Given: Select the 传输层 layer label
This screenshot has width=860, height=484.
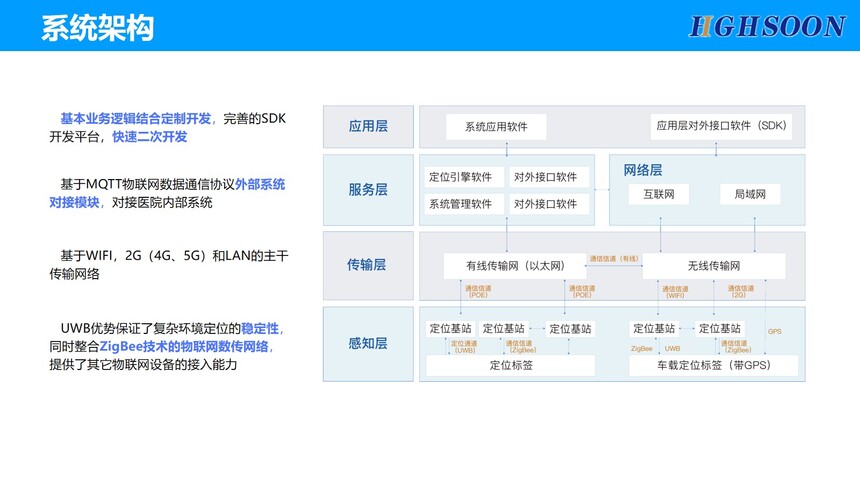Looking at the screenshot, I should pyautogui.click(x=367, y=265).
